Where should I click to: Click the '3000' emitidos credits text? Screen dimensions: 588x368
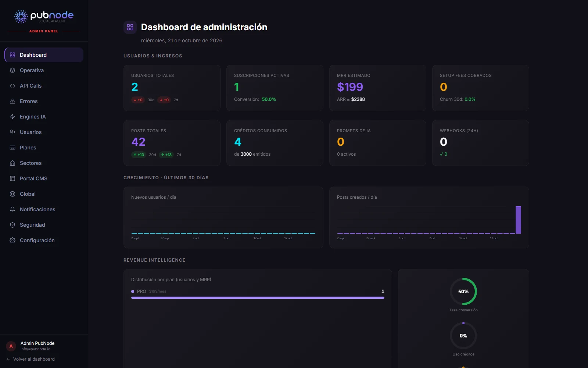(246, 154)
